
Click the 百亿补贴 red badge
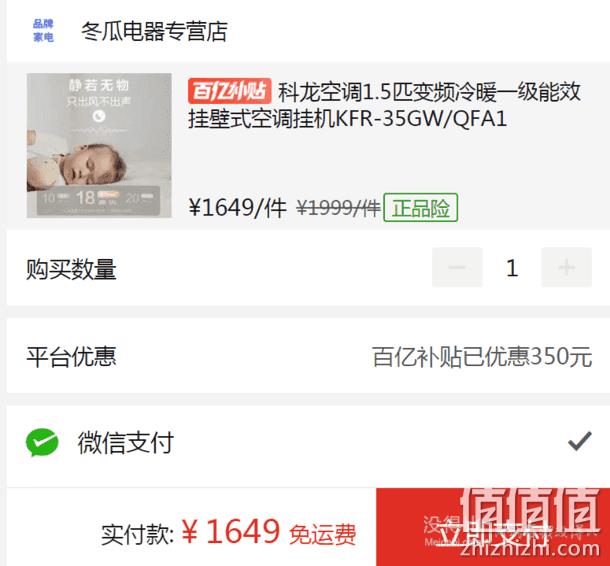229,91
